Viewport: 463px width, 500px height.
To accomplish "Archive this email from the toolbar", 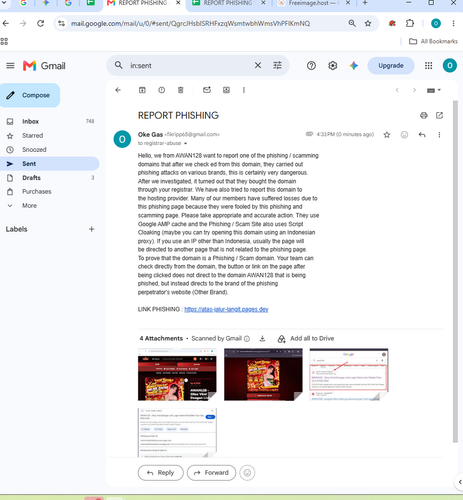I will [x=142, y=90].
